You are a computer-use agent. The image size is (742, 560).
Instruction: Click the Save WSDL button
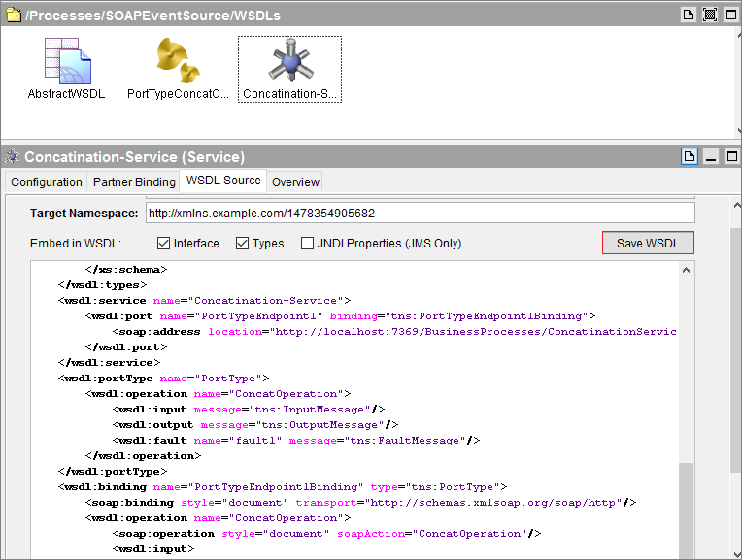[x=648, y=243]
